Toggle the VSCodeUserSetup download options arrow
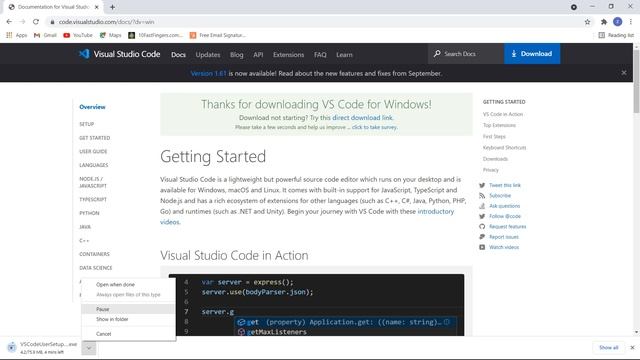The image size is (640, 360). point(89,348)
